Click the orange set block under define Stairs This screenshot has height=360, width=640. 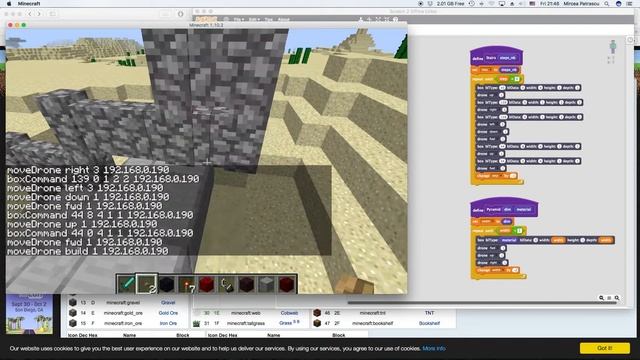(x=496, y=70)
